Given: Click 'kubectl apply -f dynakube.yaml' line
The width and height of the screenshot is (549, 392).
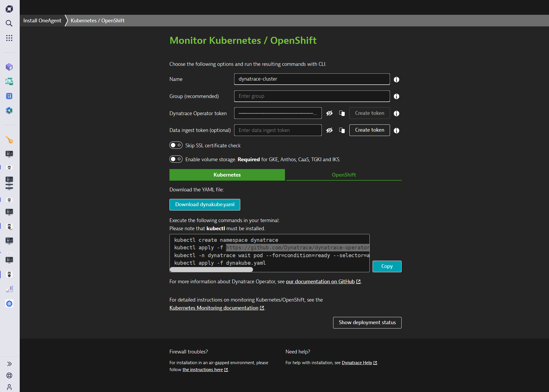Looking at the screenshot, I should (220, 263).
